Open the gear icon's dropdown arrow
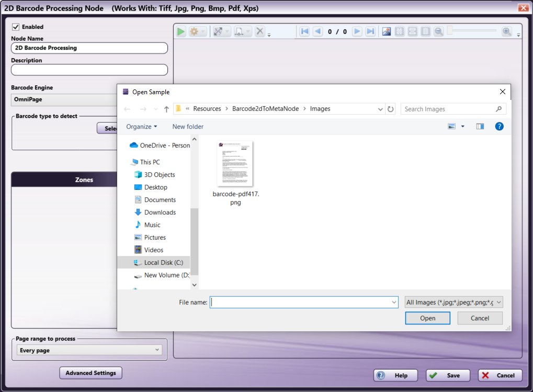This screenshot has height=392, width=533. [x=203, y=31]
